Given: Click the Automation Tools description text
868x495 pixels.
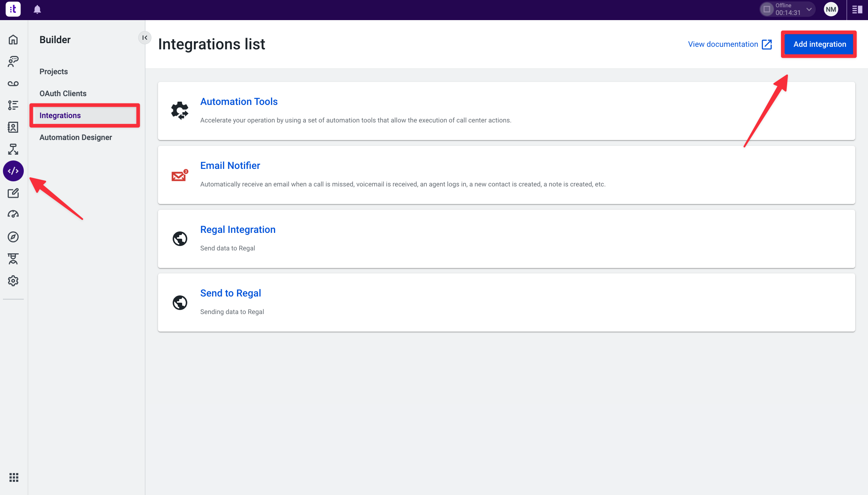Looking at the screenshot, I should click(356, 120).
